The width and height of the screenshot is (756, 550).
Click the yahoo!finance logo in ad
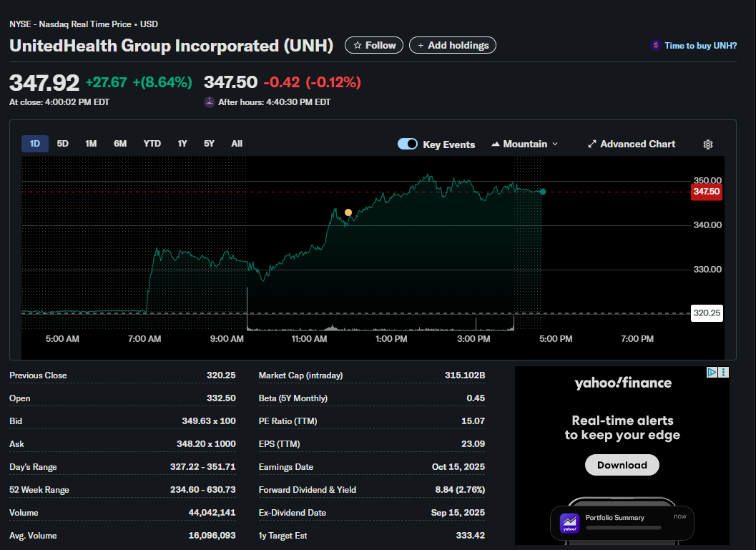point(623,383)
